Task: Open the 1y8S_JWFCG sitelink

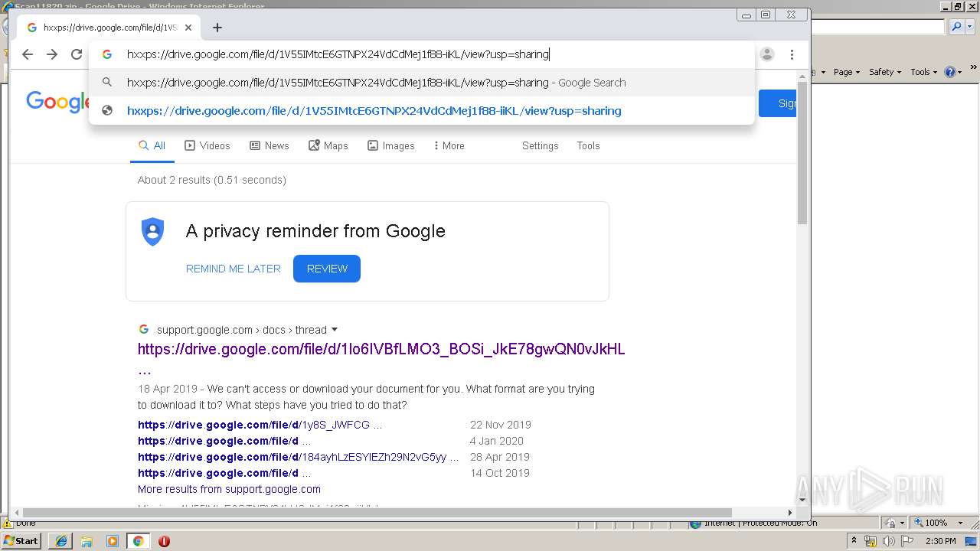Action: tap(260, 425)
